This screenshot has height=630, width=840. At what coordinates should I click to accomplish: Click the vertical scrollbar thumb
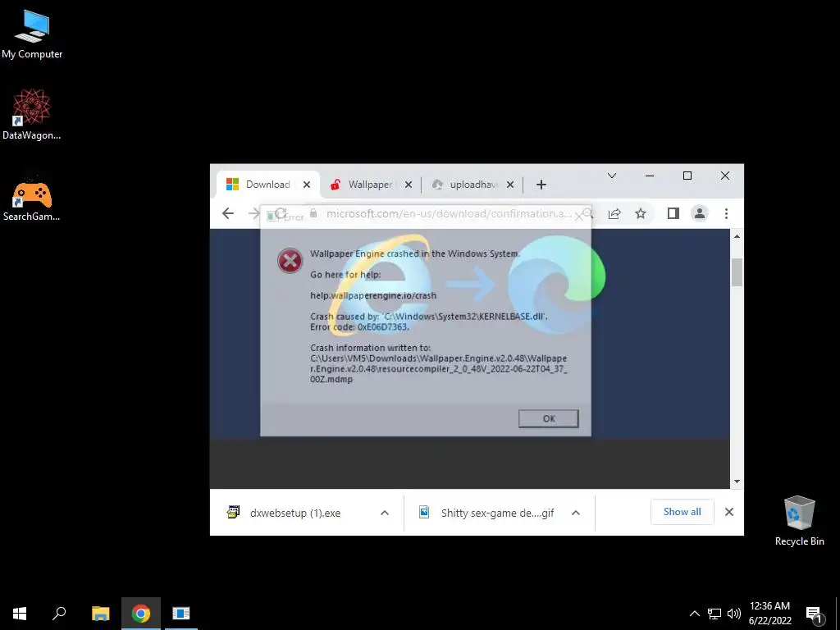tap(737, 272)
